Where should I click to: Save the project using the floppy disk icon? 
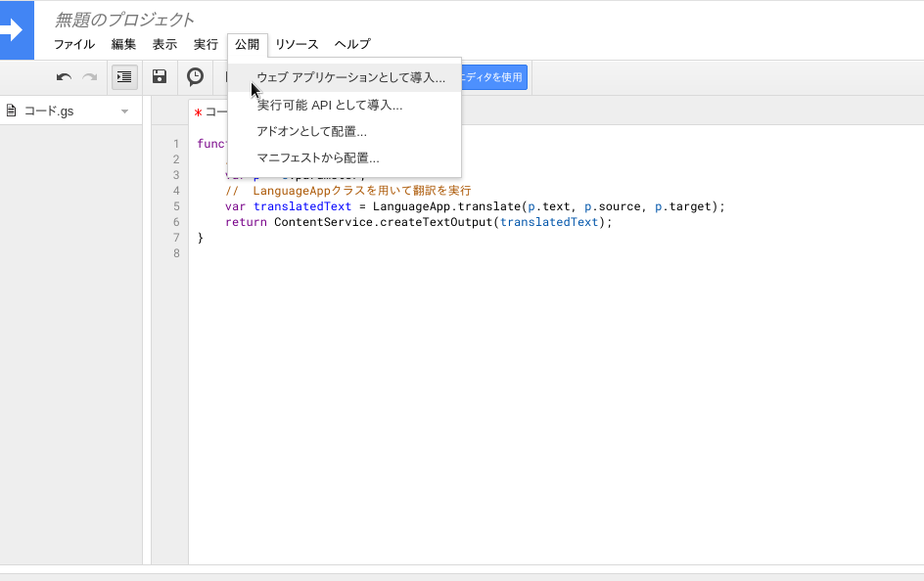pos(159,76)
